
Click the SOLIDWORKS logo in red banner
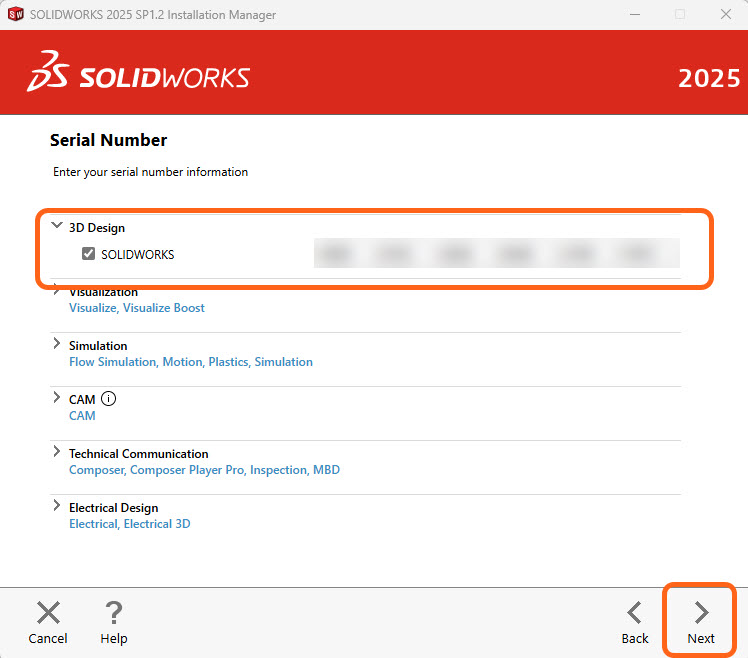139,75
